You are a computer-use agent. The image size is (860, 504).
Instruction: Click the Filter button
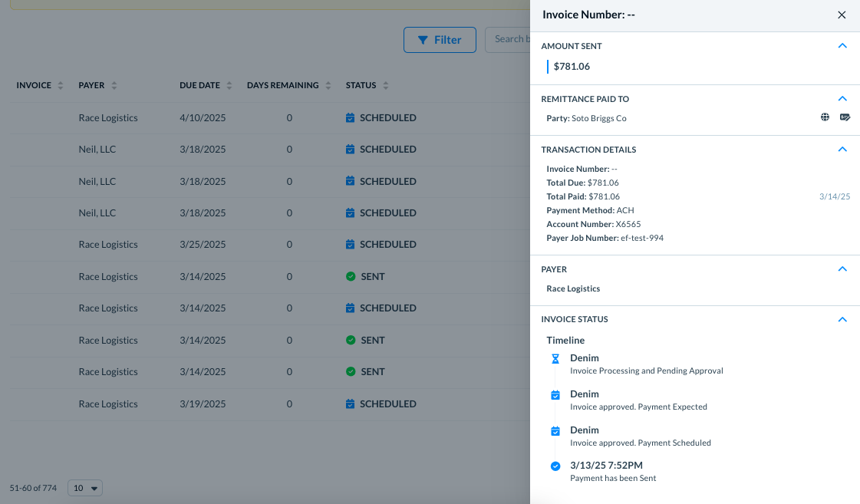coord(440,40)
